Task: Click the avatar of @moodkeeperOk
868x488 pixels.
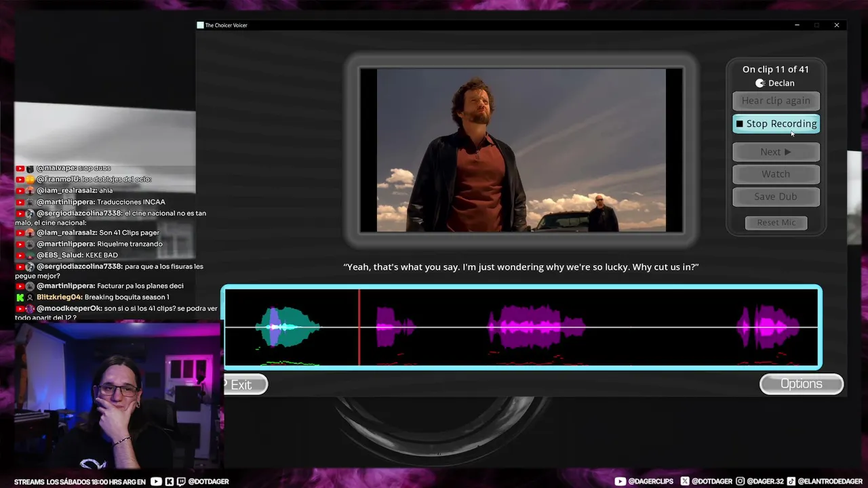Action: (x=30, y=308)
